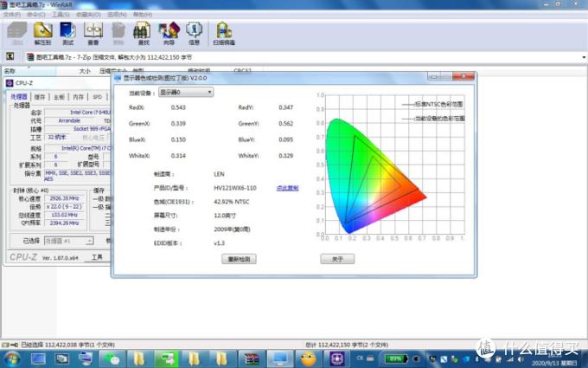Open the current device display dropdown

coord(186,92)
